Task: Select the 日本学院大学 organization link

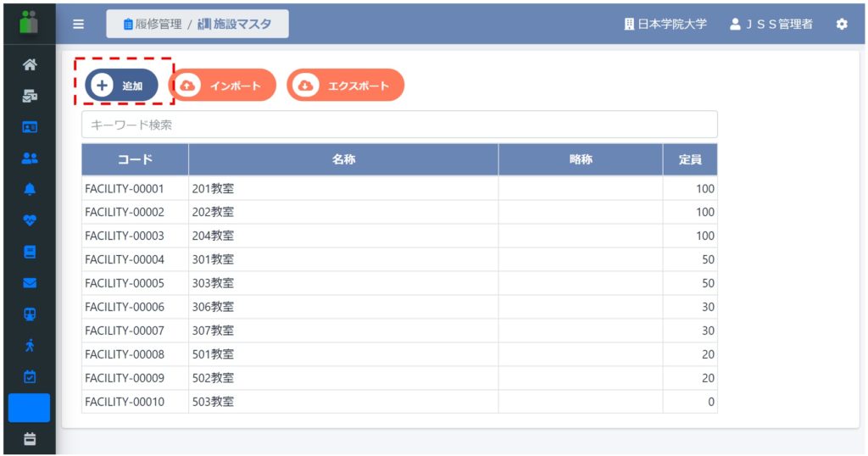Action: click(665, 24)
